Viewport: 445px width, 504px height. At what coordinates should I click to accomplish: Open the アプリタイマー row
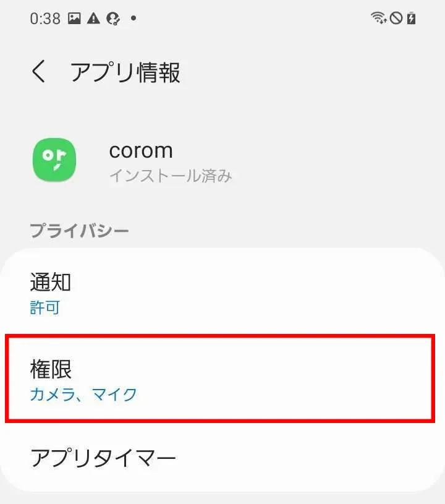point(222,458)
